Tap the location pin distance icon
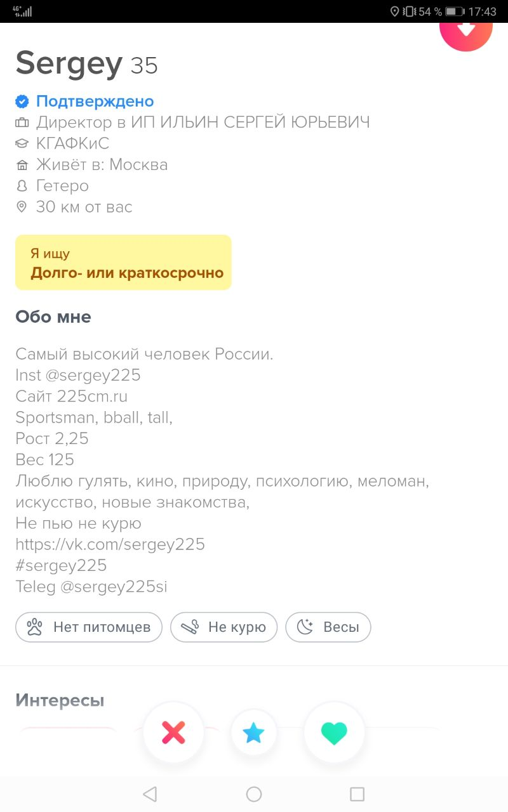This screenshot has width=508, height=812. 22,207
